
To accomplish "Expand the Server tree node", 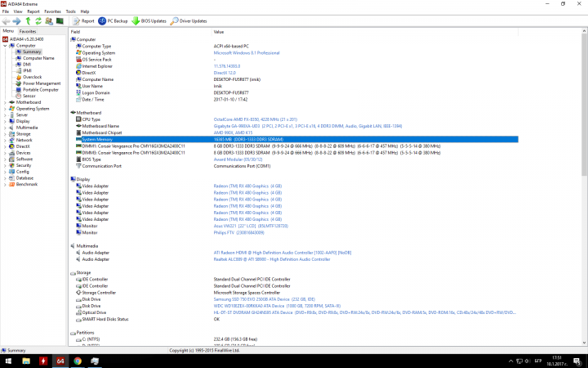I will pos(5,115).
